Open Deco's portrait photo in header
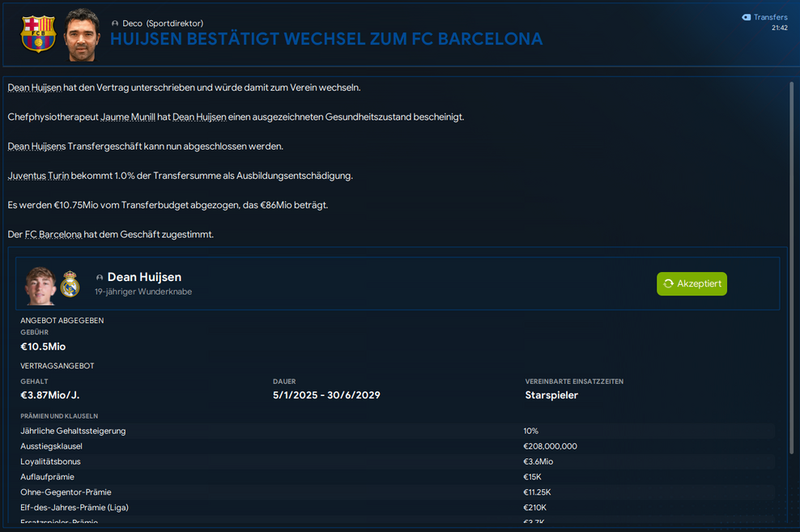 click(81, 35)
